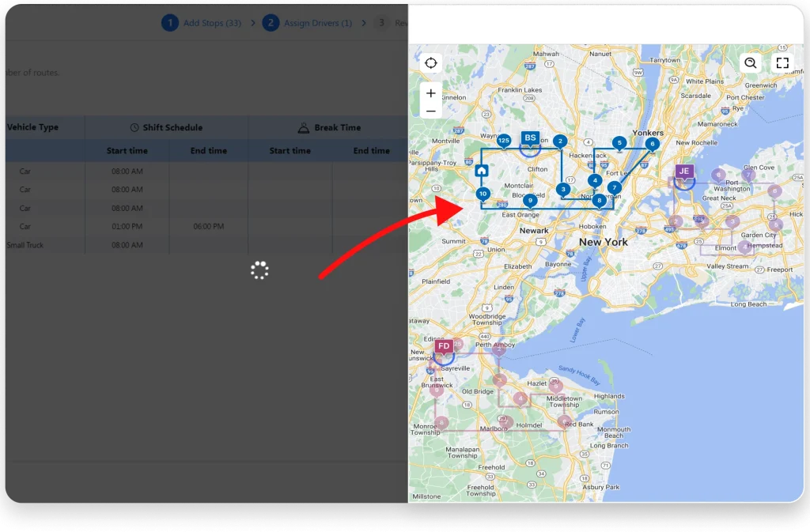This screenshot has height=532, width=810.
Task: Open the map search magnifier icon
Action: (x=751, y=63)
